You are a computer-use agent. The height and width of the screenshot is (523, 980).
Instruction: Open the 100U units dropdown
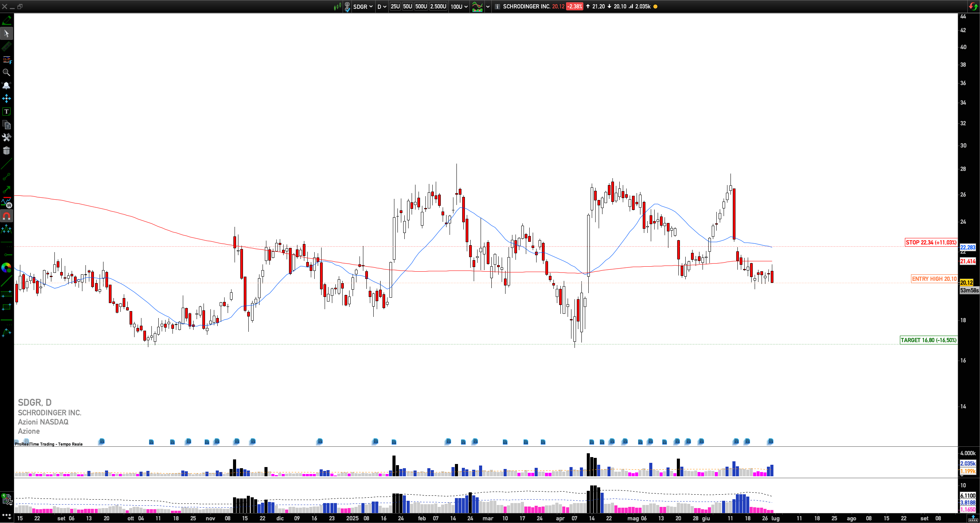click(459, 7)
